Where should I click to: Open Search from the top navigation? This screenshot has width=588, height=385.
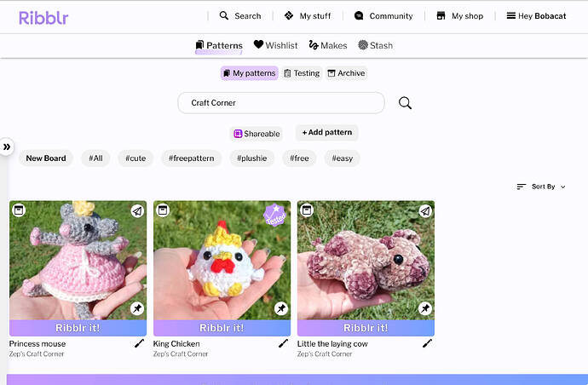point(240,15)
